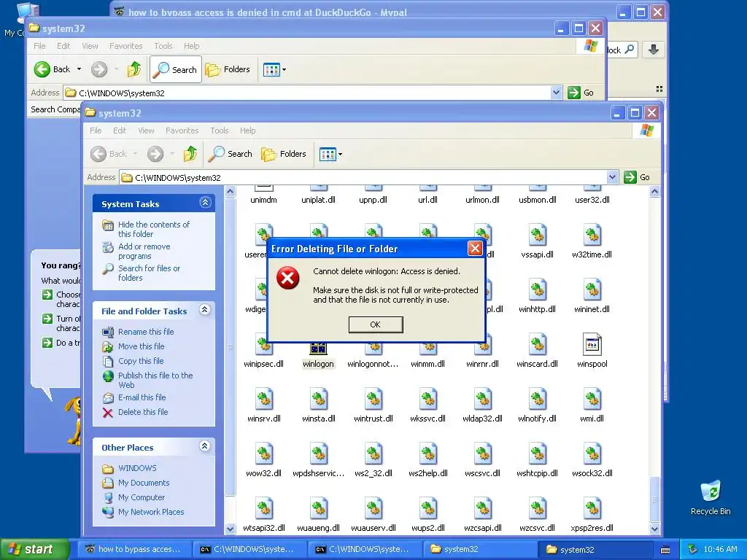Viewport: 747px width, 560px height.
Task: Open My Documents in Other Places
Action: [144, 483]
